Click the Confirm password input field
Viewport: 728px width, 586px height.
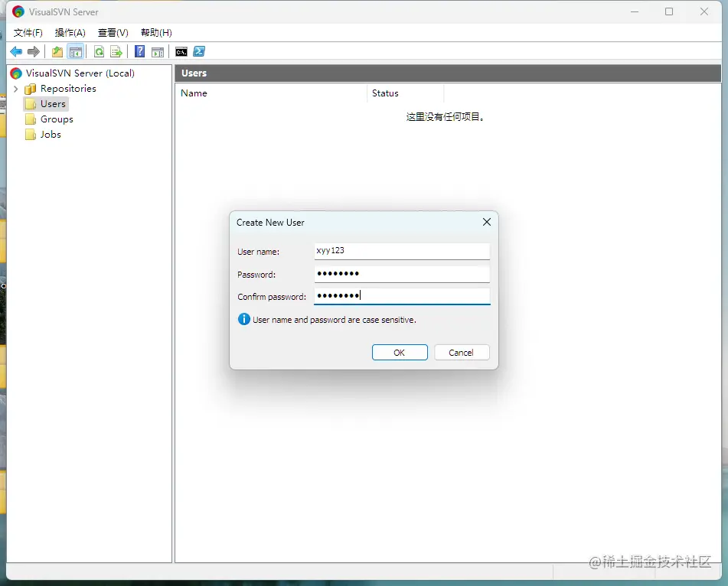tap(402, 296)
